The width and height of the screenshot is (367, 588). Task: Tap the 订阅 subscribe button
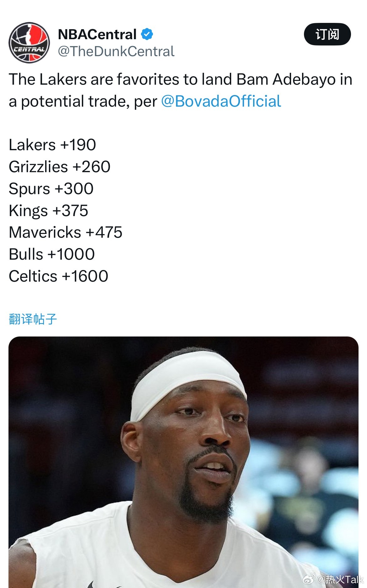327,34
